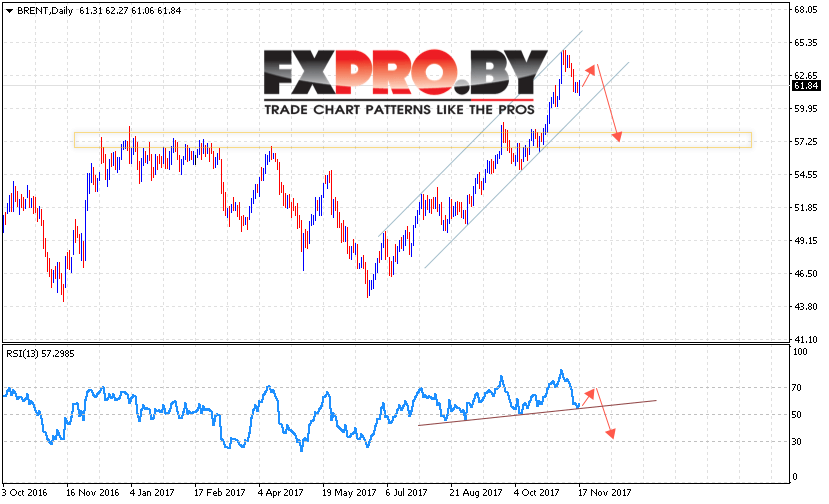Click the 3 Oct 2016 date label
The height and width of the screenshot is (504, 829).
[x=24, y=493]
